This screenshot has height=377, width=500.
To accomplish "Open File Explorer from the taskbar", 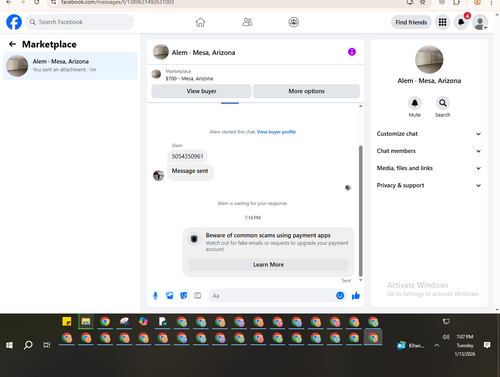I will point(86,321).
